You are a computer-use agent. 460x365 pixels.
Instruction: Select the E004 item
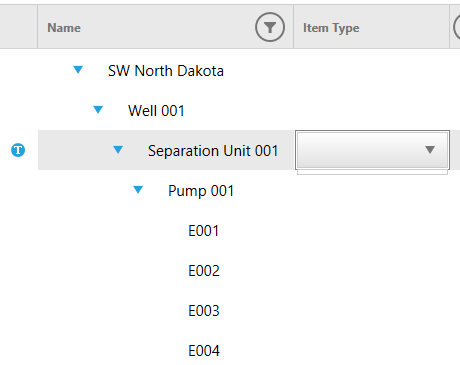(x=204, y=351)
